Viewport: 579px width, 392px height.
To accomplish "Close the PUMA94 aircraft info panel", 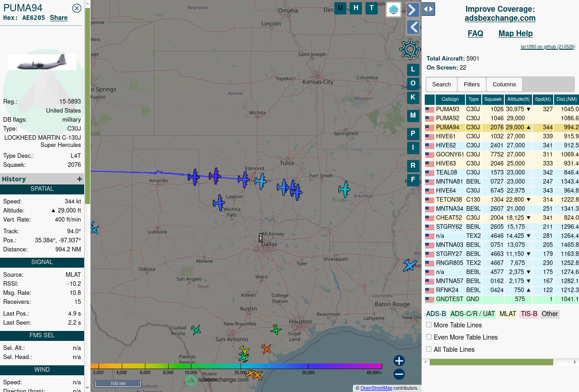I will tap(77, 8).
